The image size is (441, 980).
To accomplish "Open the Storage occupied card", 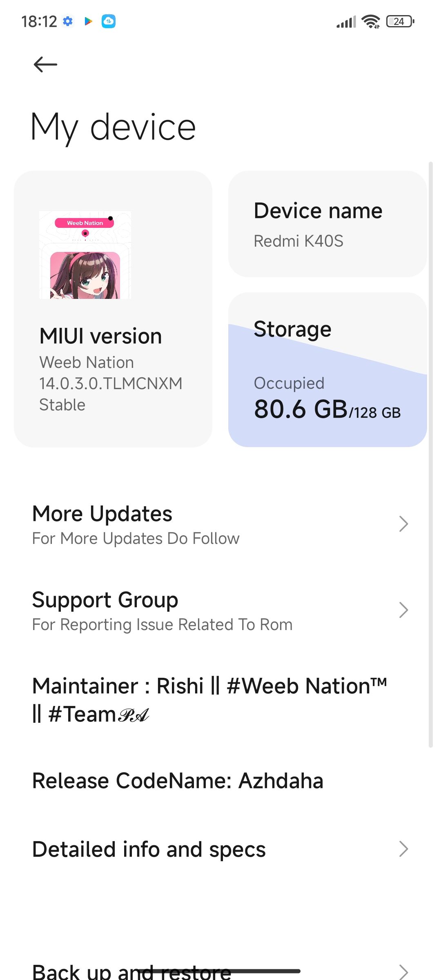I will (327, 370).
